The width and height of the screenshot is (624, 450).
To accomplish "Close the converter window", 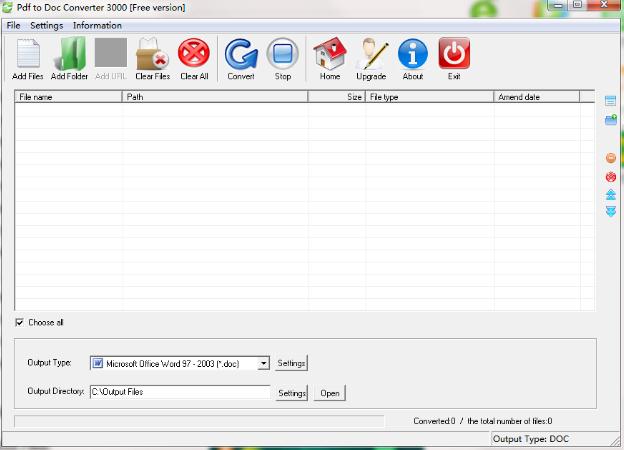I will coord(604,5).
